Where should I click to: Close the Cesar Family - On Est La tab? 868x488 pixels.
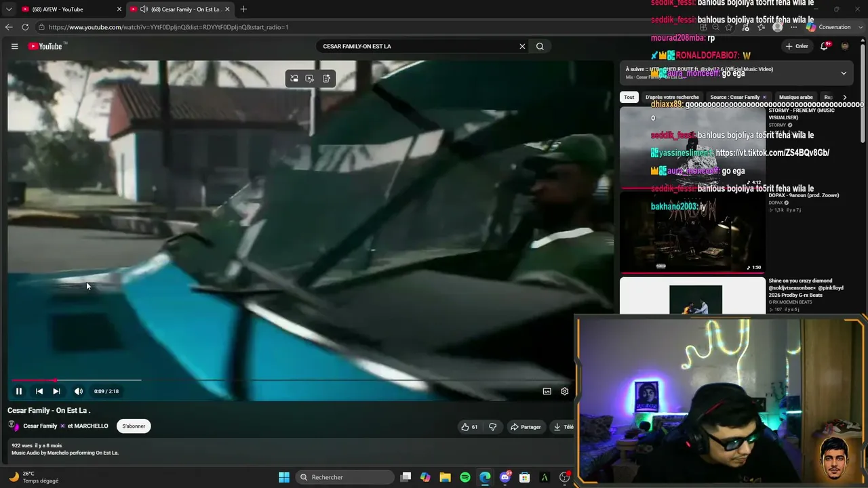click(x=227, y=9)
